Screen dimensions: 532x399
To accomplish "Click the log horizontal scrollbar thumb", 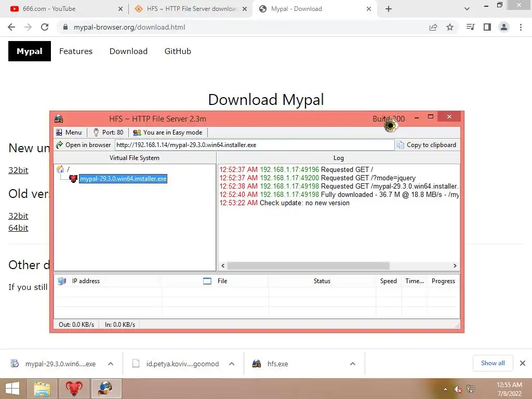I will click(x=309, y=265).
